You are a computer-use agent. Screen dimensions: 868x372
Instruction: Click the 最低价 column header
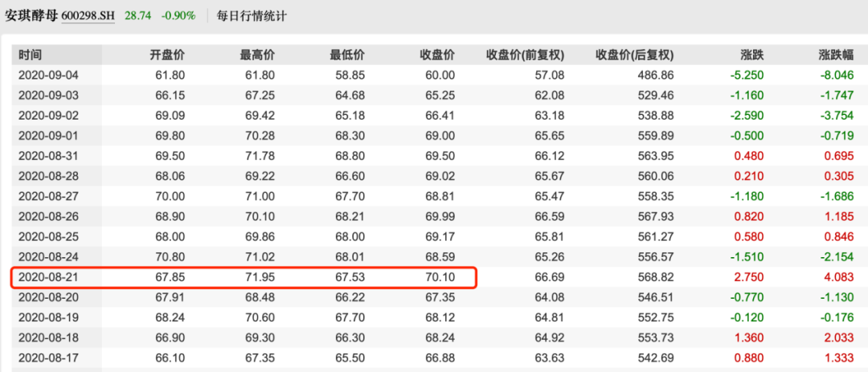coord(347,55)
